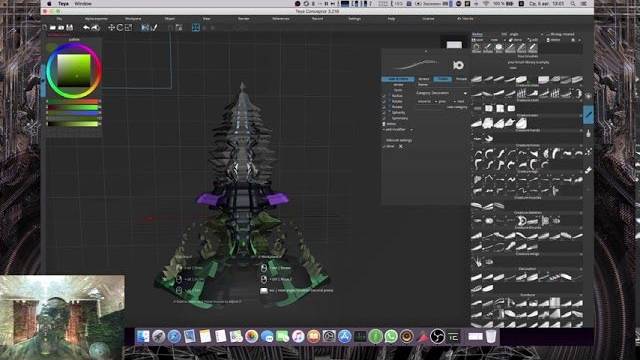
Task: Open the File menu
Action: pos(59,19)
